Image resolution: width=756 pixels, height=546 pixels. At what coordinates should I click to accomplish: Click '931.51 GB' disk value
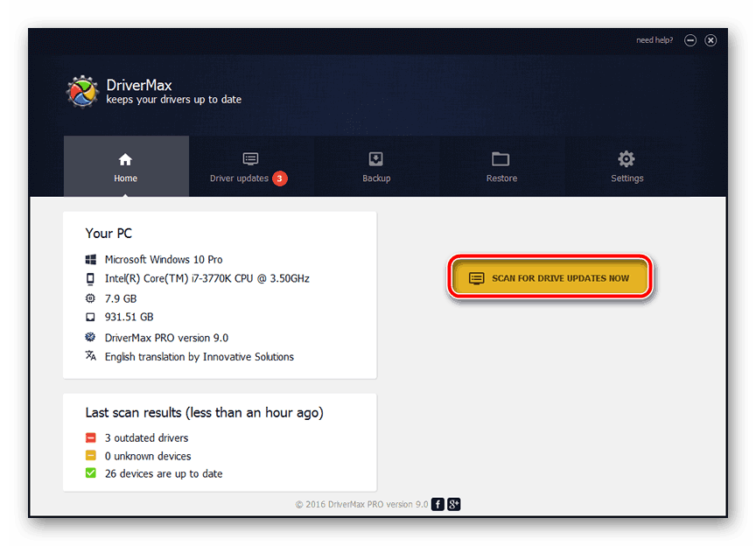[x=129, y=317]
